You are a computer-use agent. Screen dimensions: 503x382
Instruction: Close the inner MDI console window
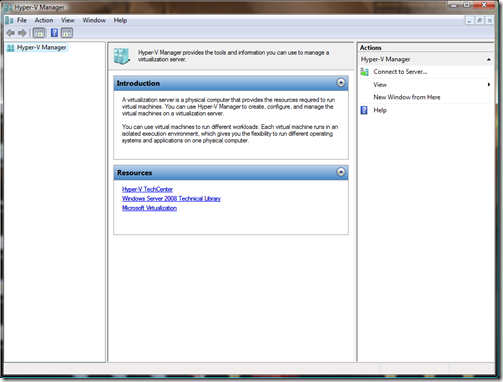pyautogui.click(x=489, y=21)
